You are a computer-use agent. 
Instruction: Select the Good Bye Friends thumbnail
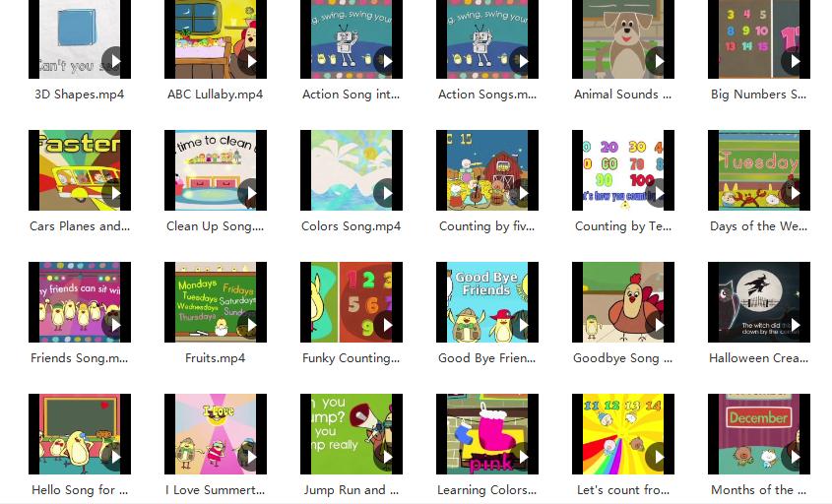coord(487,302)
